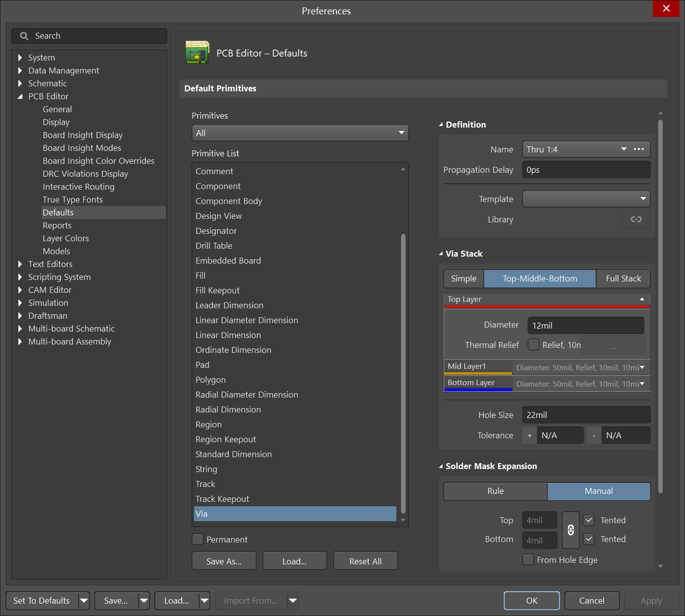Click the minus tolerance icon
The image size is (685, 616).
(594, 435)
